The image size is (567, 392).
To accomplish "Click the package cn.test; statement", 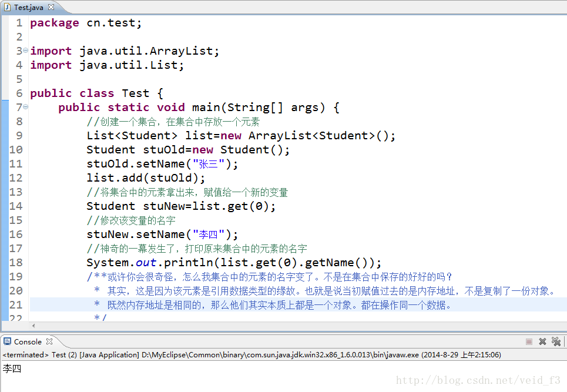I will coord(86,23).
